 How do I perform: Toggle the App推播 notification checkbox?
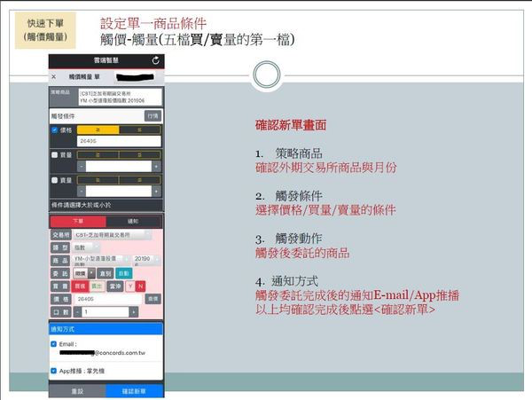click(x=53, y=371)
